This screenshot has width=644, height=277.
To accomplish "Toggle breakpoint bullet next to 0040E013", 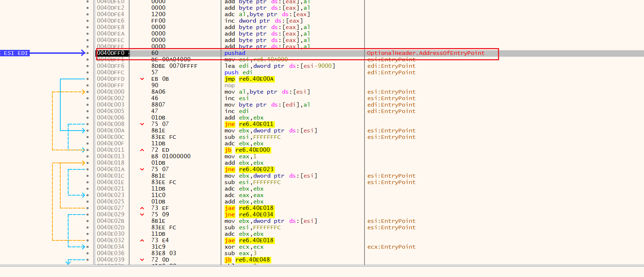I will [x=88, y=156].
